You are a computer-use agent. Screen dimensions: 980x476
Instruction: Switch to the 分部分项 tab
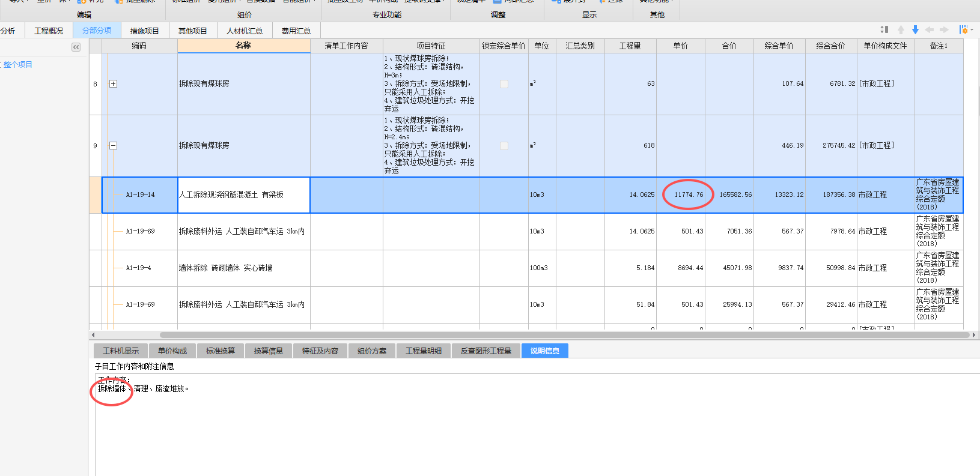point(97,30)
